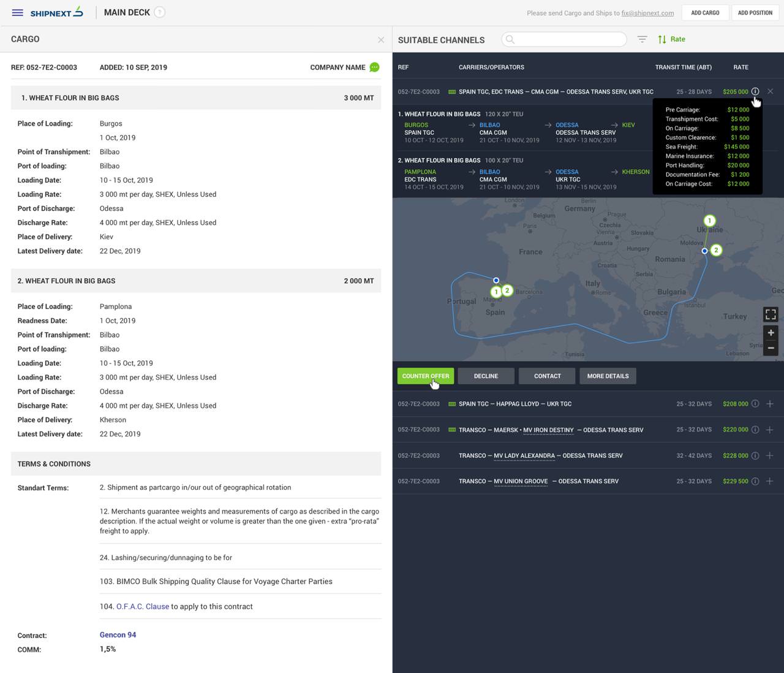Screen dimensions: 784x673
Task: Open the O.F.A.C. Clause link
Action: tap(143, 607)
